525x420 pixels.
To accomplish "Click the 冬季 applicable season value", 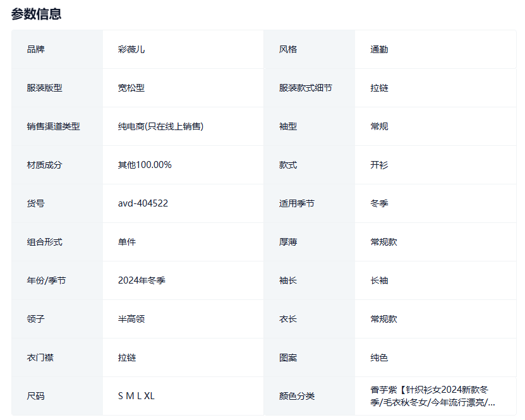I will (x=379, y=203).
